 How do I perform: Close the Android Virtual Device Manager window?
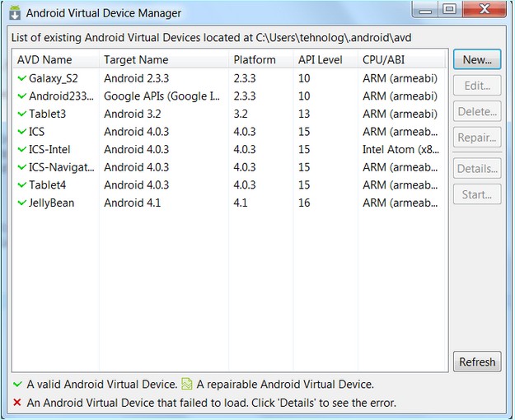point(485,9)
